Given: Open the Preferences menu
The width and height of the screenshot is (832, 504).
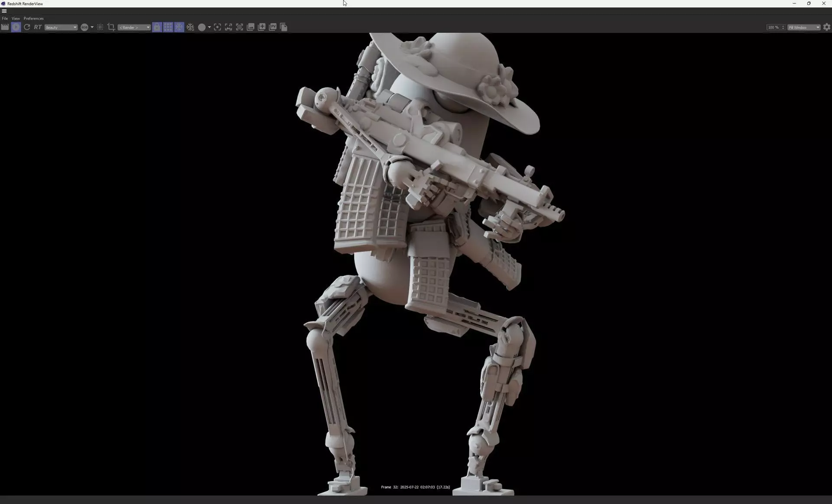Looking at the screenshot, I should coord(33,19).
